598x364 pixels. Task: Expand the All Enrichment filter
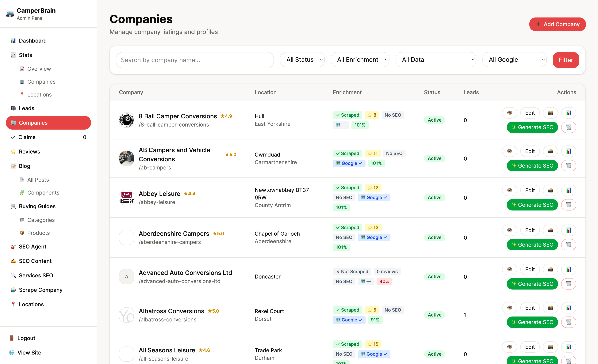click(x=360, y=59)
